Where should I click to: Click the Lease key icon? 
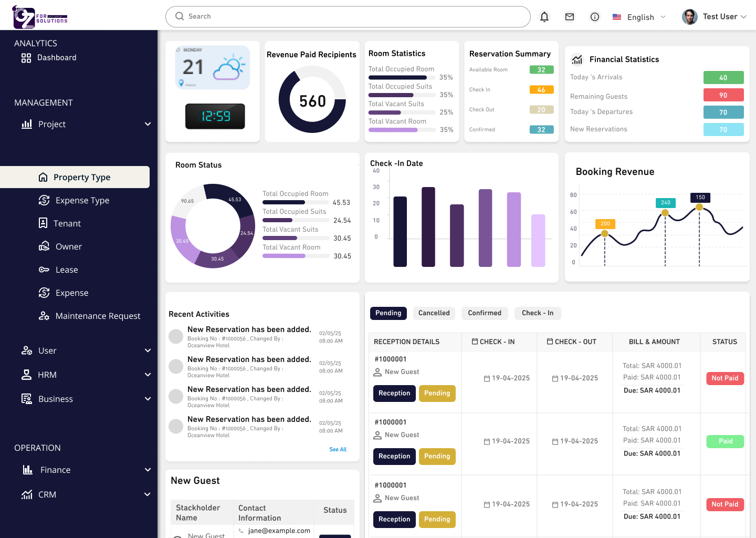point(44,270)
